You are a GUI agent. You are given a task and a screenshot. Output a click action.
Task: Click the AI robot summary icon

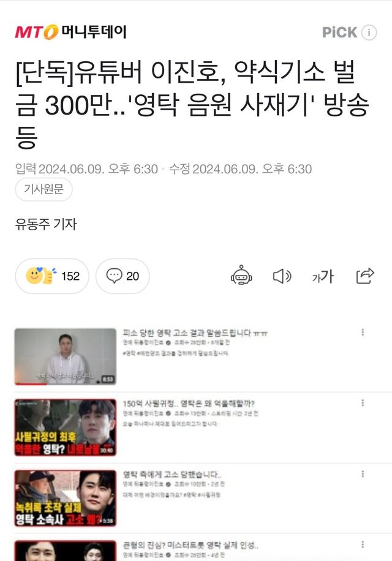coord(241,276)
